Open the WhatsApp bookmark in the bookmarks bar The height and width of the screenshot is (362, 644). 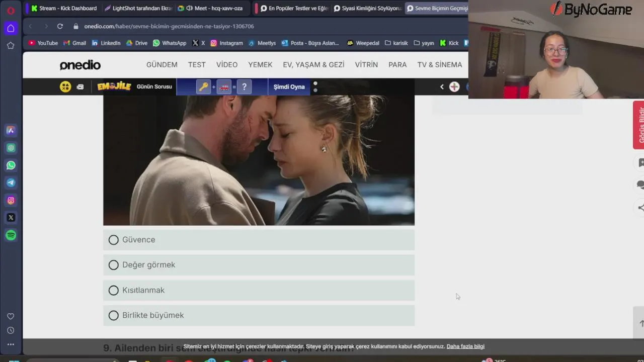170,43
